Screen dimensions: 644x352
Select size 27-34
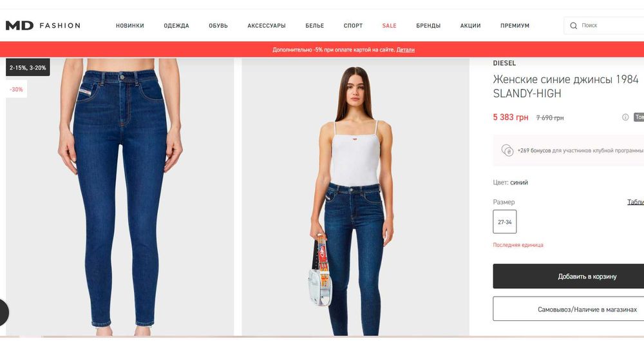505,222
